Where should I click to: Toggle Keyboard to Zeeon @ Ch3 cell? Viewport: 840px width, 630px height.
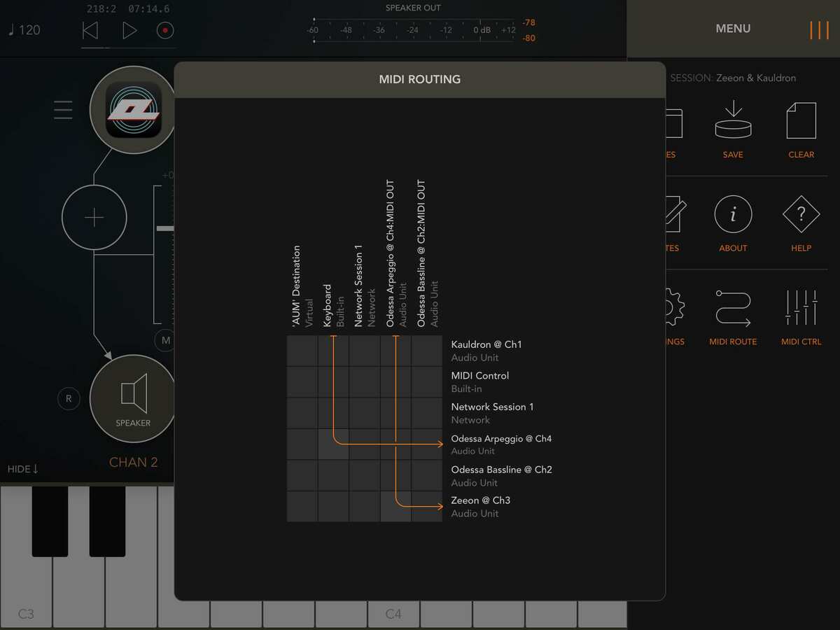pos(333,506)
